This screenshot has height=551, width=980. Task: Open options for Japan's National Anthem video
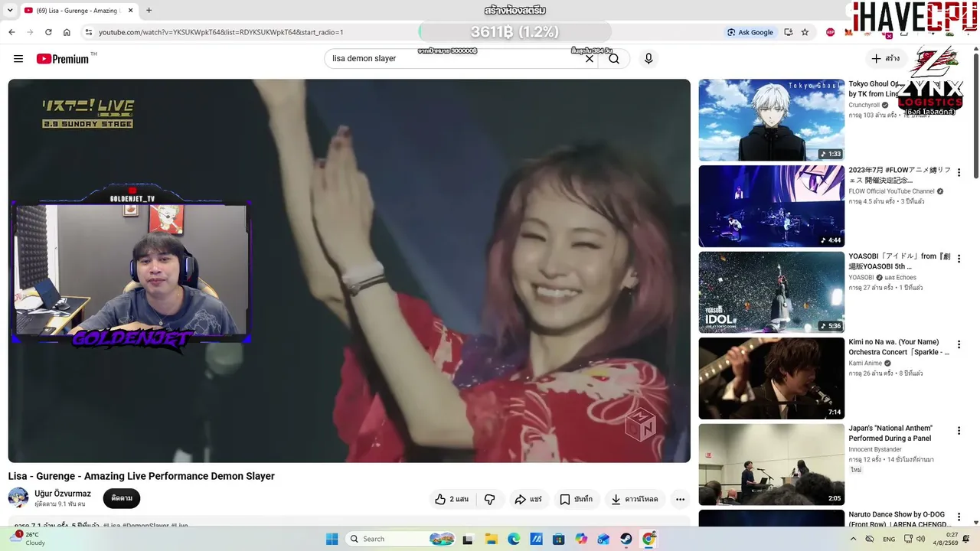[x=959, y=431]
